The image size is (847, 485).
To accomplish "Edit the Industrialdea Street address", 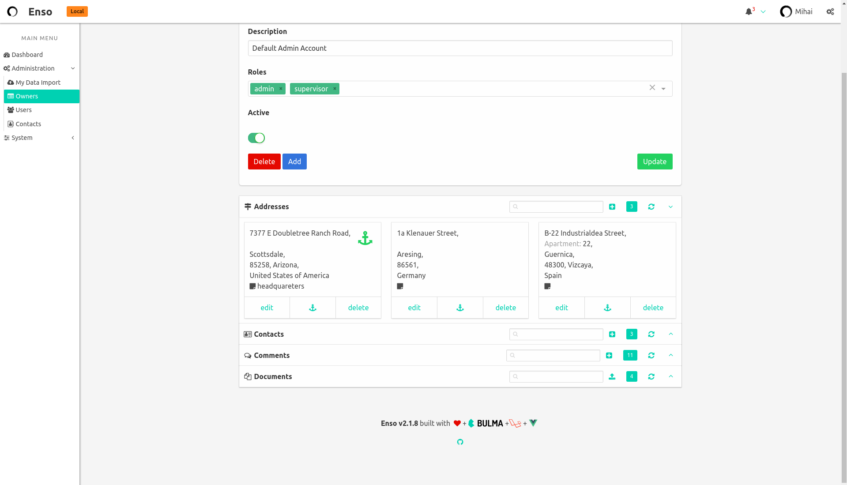I will [x=562, y=308].
